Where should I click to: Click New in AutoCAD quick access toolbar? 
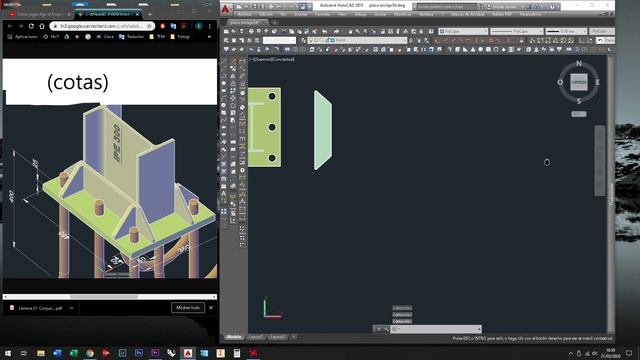[239, 7]
